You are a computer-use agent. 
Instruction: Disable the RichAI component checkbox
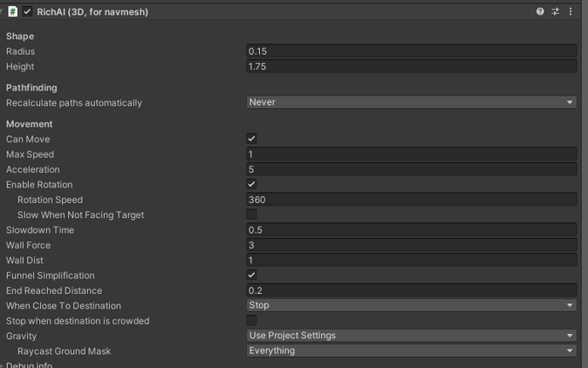(x=27, y=12)
